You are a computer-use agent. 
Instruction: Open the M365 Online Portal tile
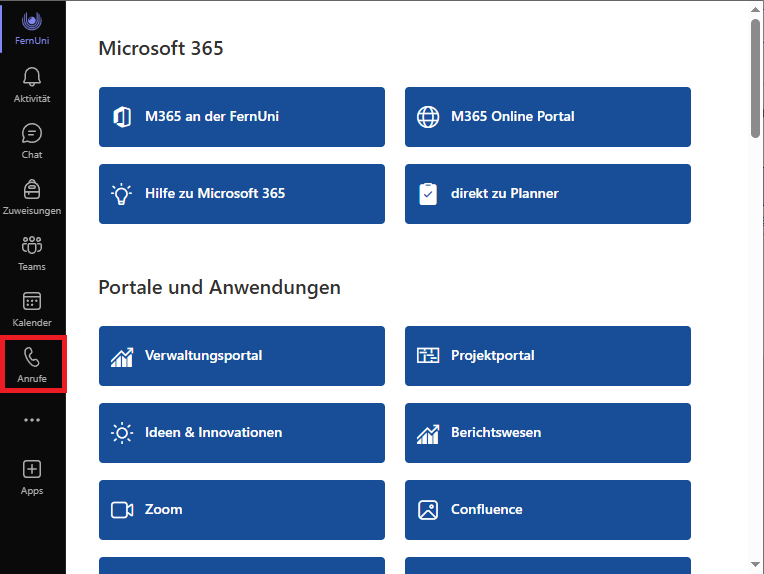click(547, 116)
